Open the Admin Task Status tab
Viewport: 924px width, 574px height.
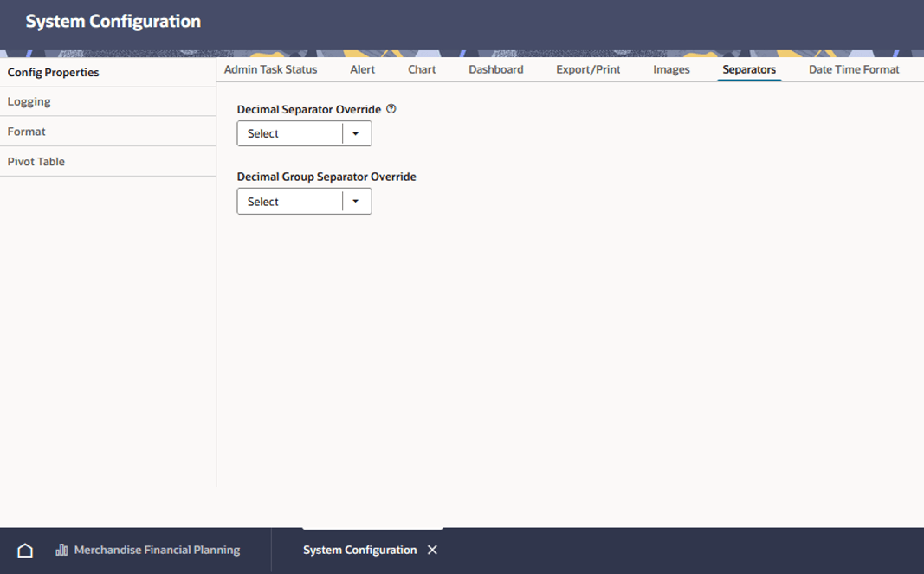coord(270,69)
